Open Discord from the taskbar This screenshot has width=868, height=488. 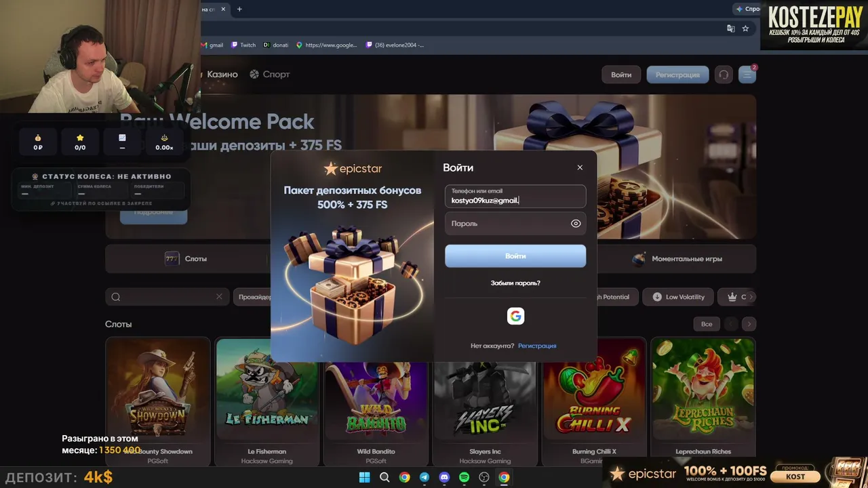point(444,477)
